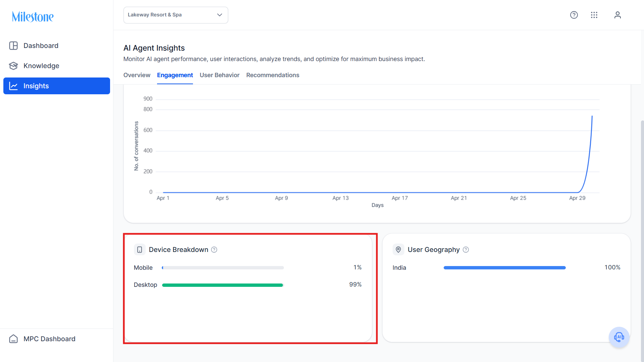Click the India country label
Screen dimensions: 644x362
(399, 268)
